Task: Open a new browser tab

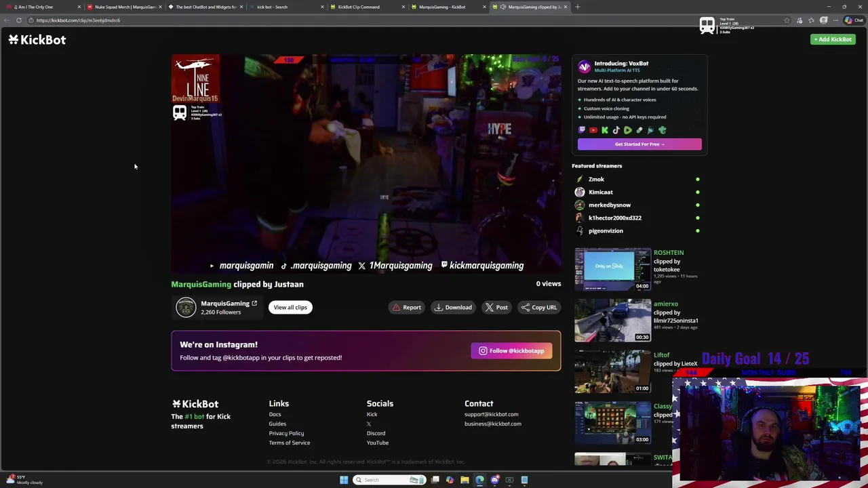Action: click(578, 7)
